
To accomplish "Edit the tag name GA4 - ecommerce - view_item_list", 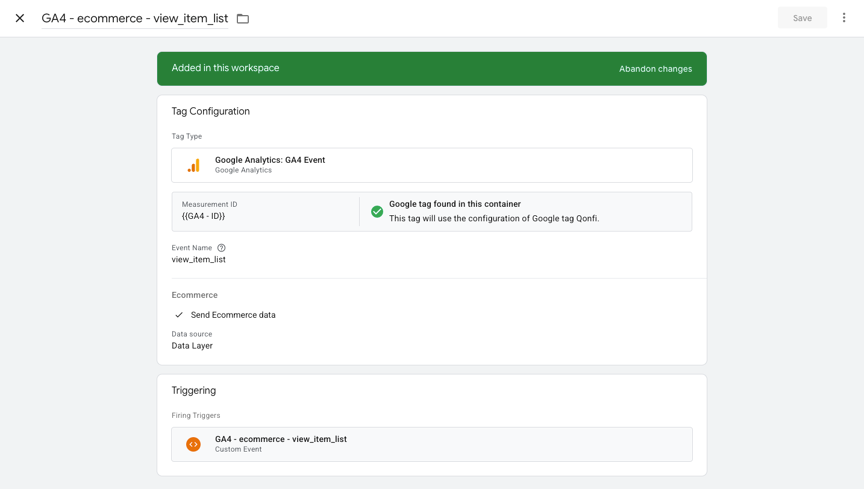I will click(134, 18).
